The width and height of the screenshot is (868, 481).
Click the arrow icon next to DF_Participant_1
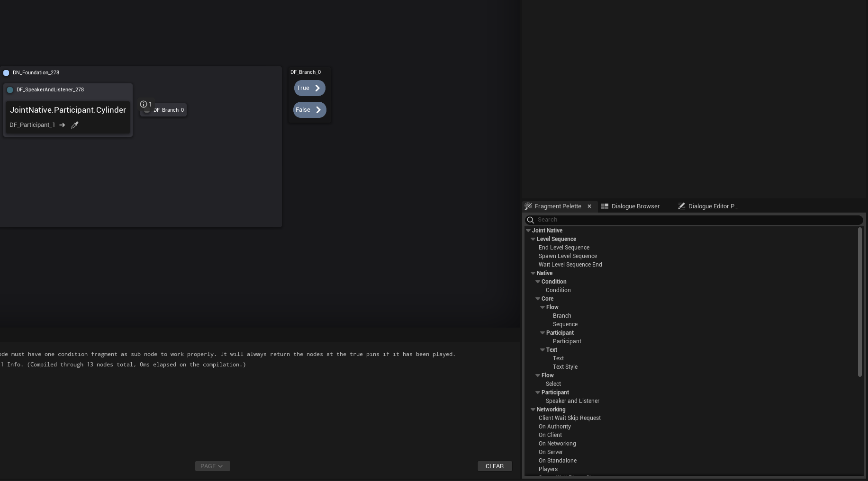click(62, 125)
